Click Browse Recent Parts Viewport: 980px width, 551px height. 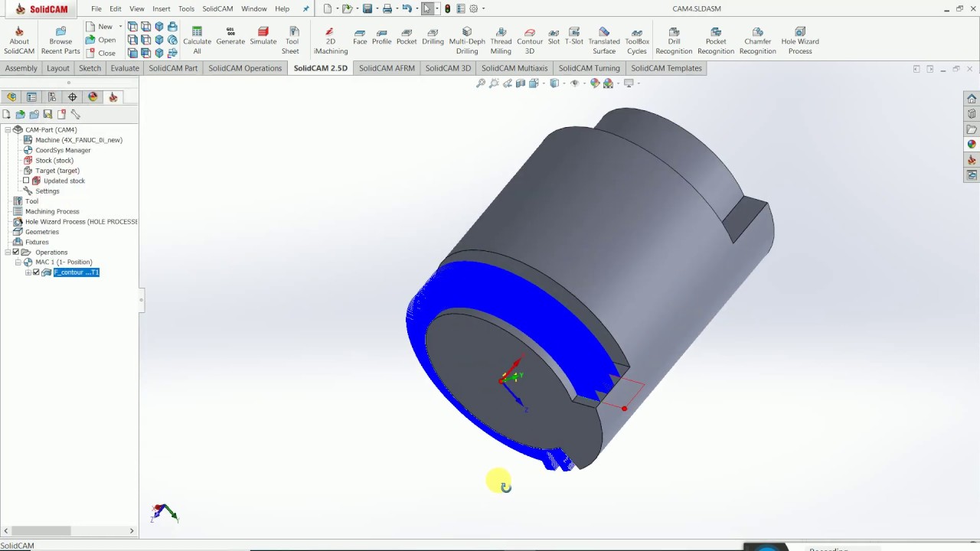coord(60,41)
